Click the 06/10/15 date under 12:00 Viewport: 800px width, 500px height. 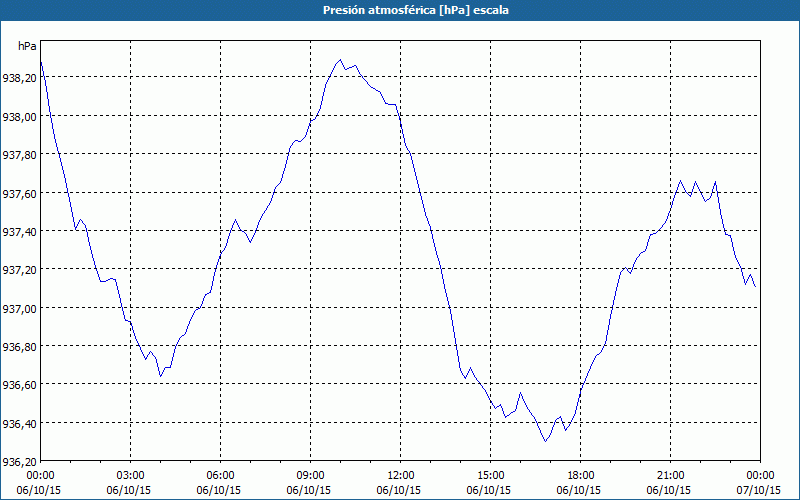click(x=399, y=490)
